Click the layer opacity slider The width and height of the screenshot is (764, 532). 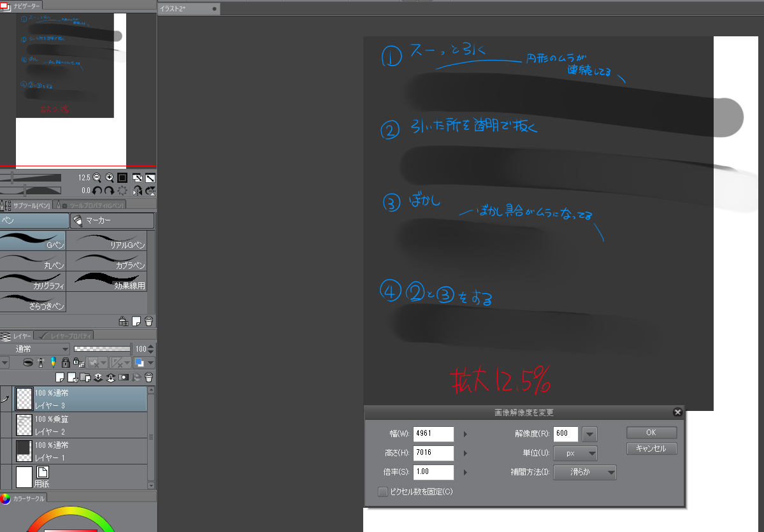tap(102, 349)
